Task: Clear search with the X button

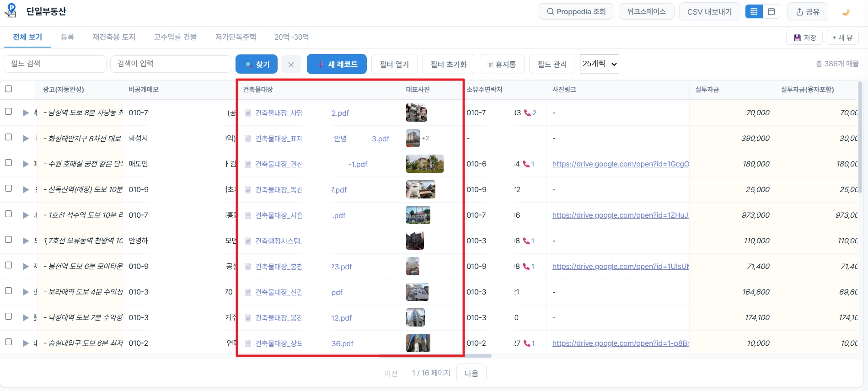Action: coord(291,64)
